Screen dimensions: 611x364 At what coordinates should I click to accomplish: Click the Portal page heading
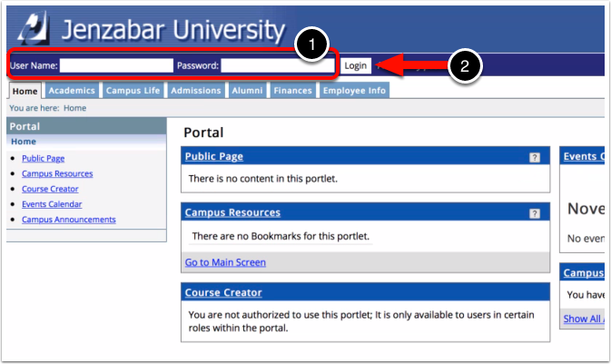[203, 133]
